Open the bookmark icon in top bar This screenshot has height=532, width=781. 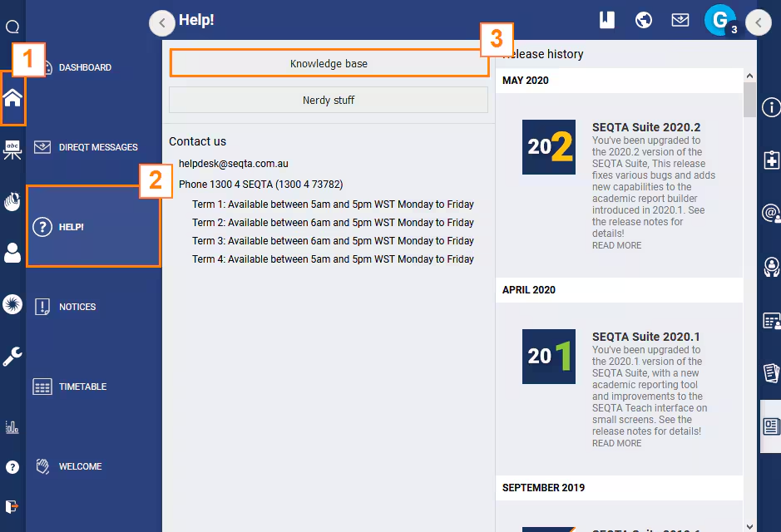pyautogui.click(x=606, y=20)
